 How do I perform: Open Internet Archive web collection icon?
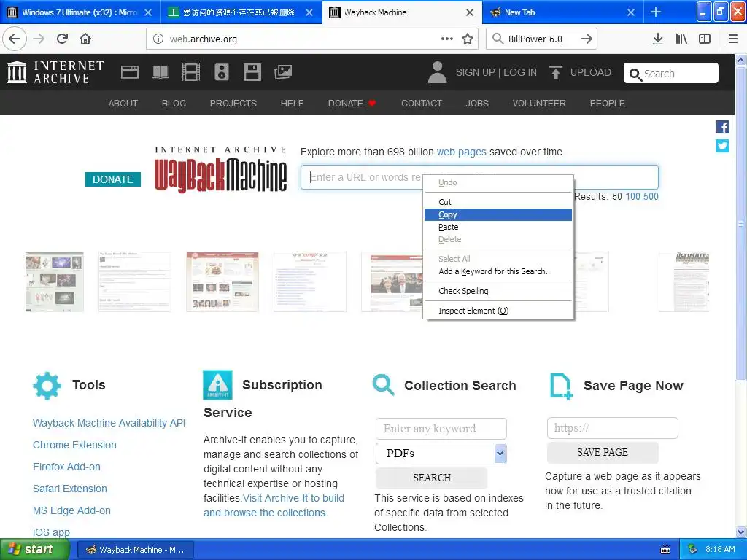[x=130, y=72]
